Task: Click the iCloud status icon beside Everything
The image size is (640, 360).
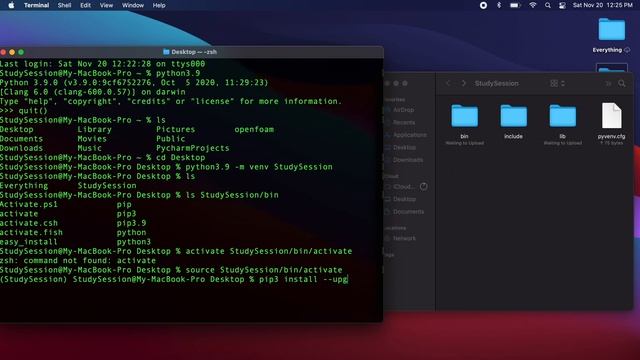Action: point(627,50)
